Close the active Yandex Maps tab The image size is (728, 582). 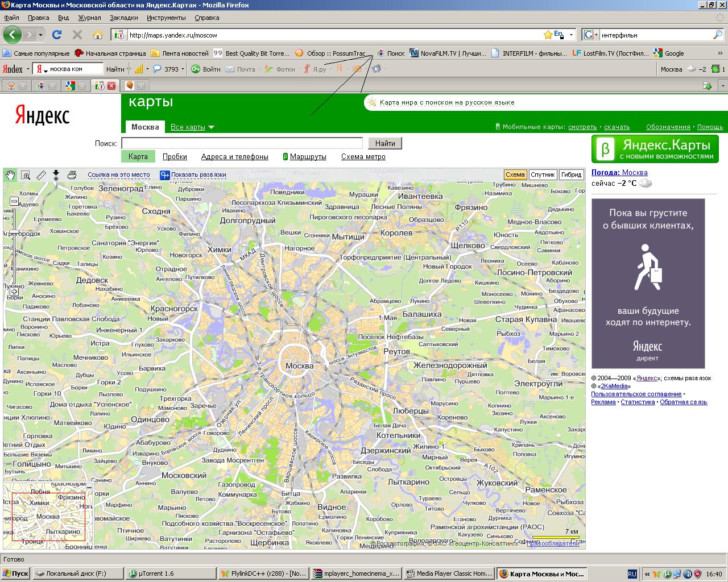[x=111, y=86]
